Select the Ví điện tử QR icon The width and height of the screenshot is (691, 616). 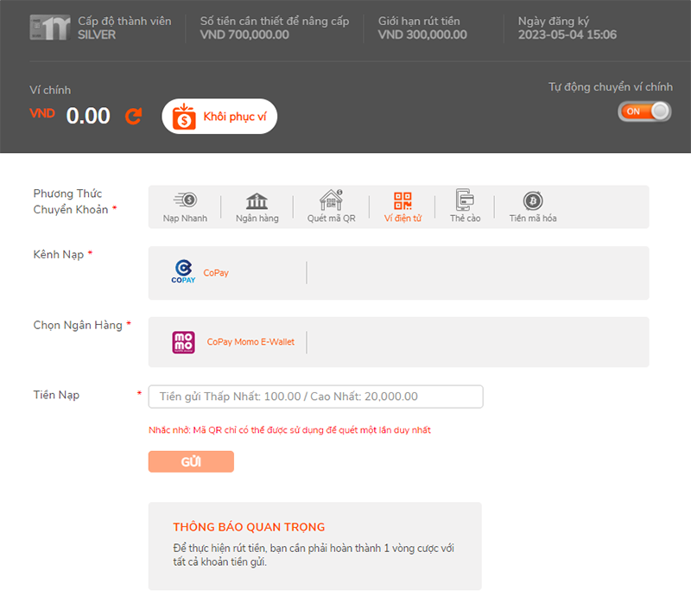403,200
